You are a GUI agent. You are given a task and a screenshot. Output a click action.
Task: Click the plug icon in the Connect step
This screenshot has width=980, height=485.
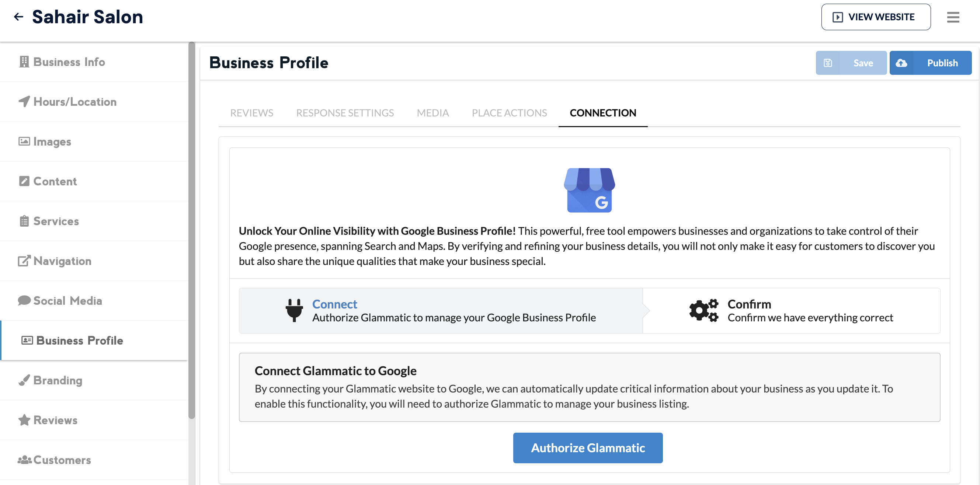[x=294, y=310]
